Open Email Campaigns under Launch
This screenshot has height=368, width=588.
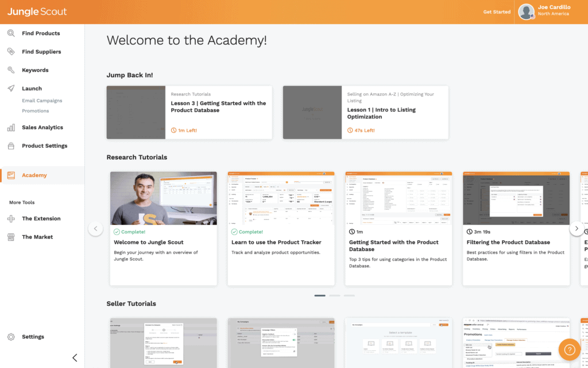click(42, 101)
